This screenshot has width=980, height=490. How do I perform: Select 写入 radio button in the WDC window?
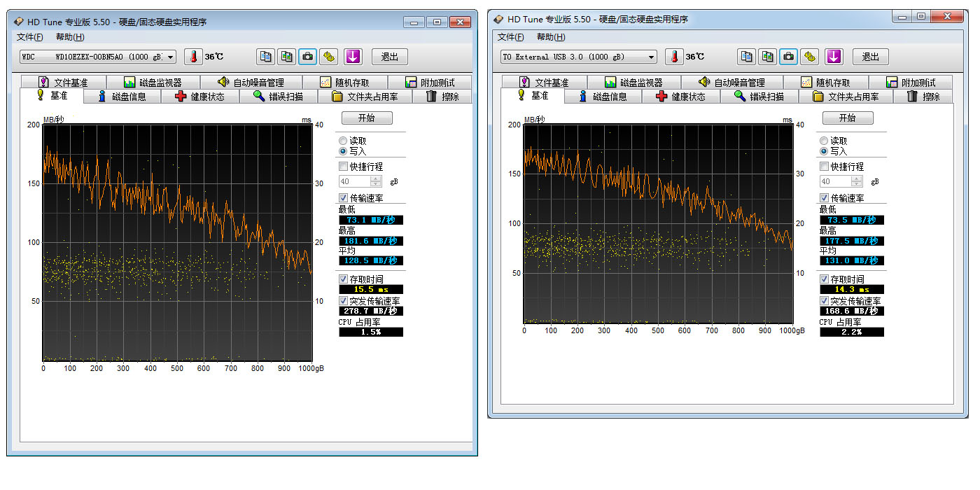(343, 151)
